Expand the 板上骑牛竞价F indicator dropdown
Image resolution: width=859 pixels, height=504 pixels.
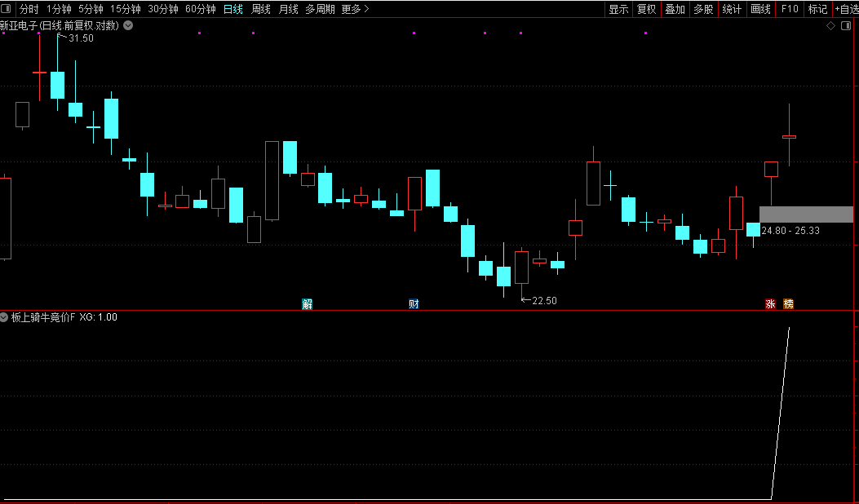click(4, 316)
